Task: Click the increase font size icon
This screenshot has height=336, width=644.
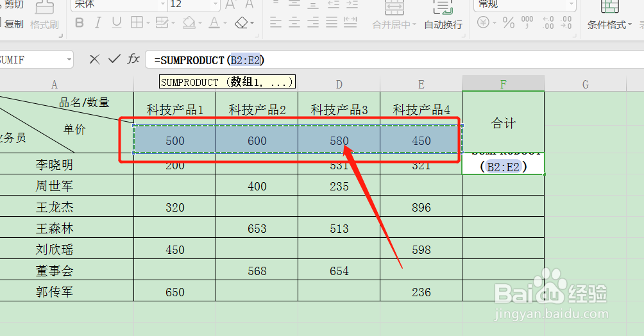Action: [x=230, y=4]
